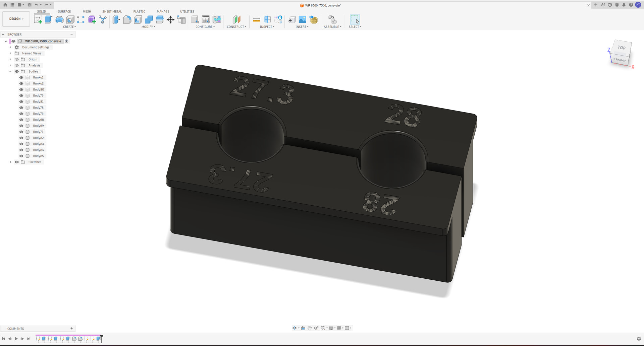Toggle visibility of Body79
The image size is (644, 346).
[x=21, y=95]
